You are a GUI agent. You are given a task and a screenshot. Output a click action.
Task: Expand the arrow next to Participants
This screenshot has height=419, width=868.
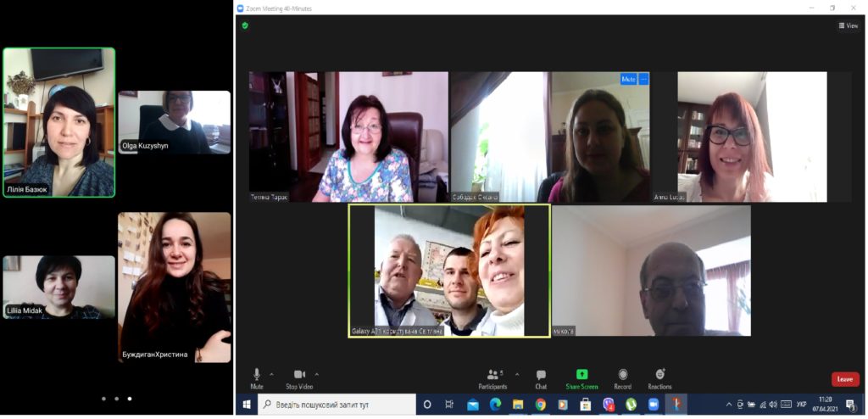click(516, 373)
